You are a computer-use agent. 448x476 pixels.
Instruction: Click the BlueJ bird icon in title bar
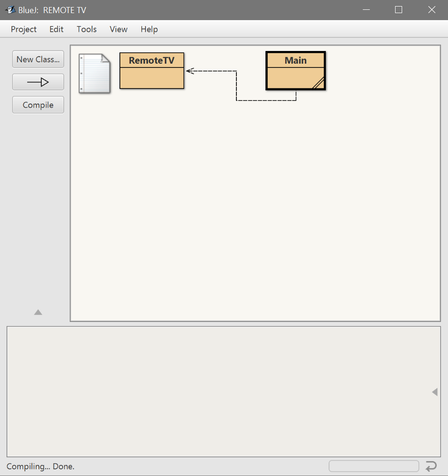[x=11, y=10]
